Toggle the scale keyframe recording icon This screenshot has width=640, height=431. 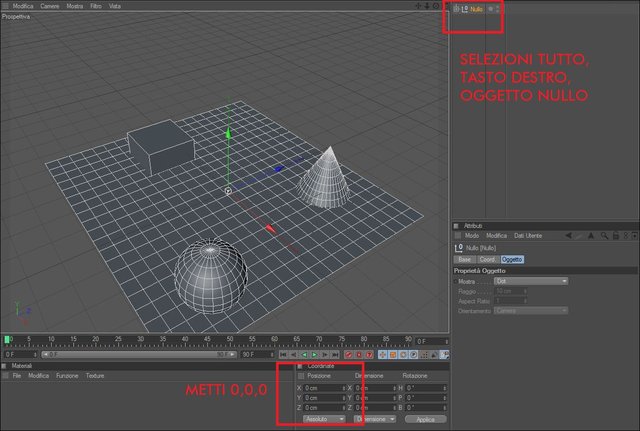[x=393, y=355]
